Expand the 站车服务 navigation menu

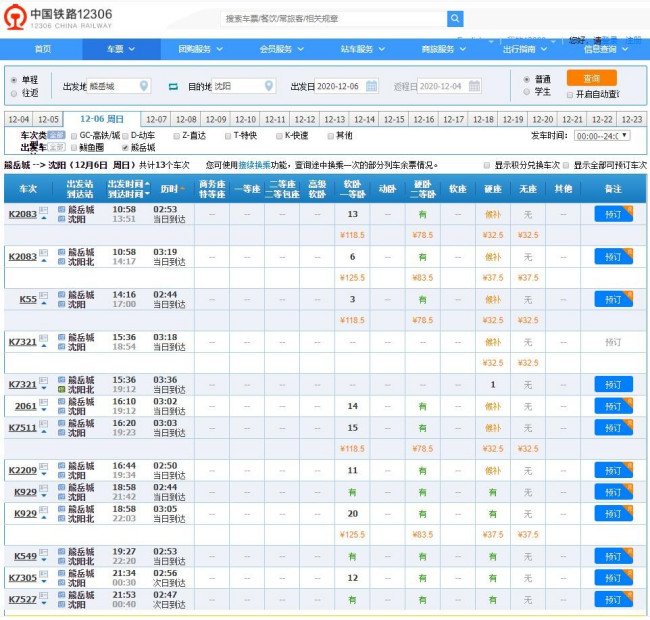point(363,49)
